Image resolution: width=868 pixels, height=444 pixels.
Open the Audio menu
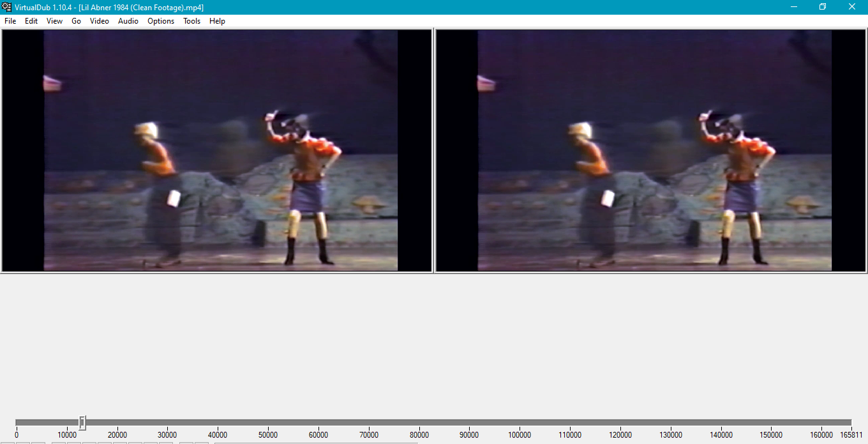[x=128, y=21]
